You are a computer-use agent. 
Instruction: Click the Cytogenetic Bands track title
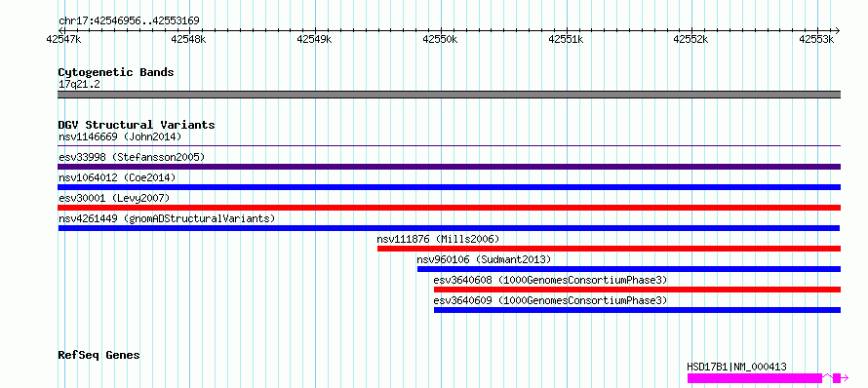click(116, 72)
